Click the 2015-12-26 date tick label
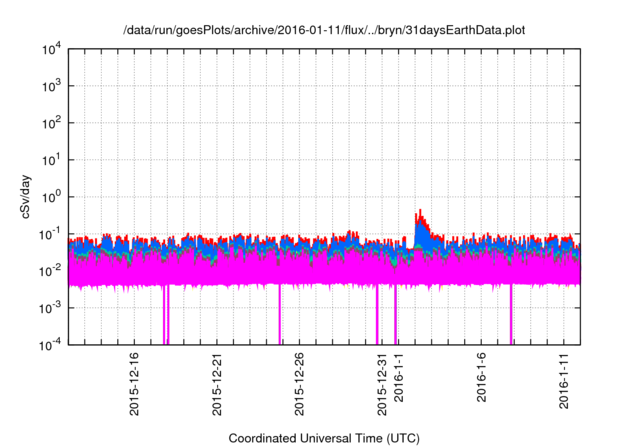The width and height of the screenshot is (640, 448). pyautogui.click(x=299, y=384)
